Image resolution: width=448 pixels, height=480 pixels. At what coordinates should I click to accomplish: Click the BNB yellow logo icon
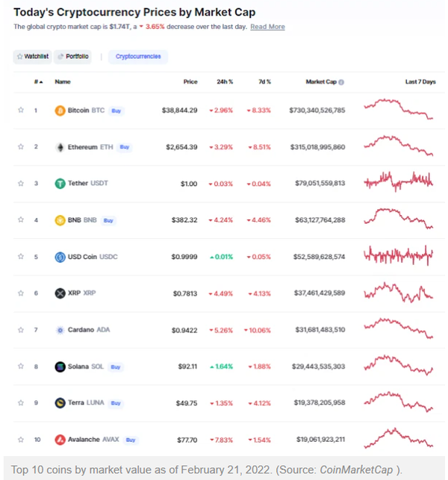click(60, 220)
